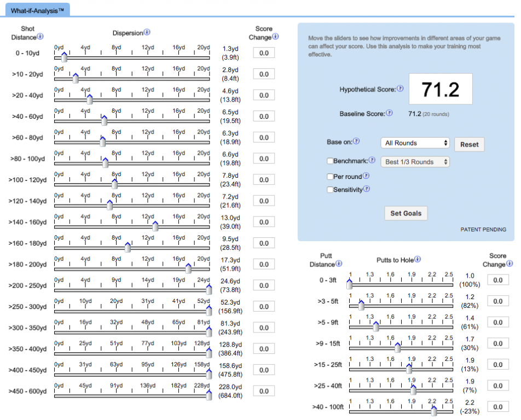Screen dimensions: 521x420
Task: Click the 'PATENT PENDING' text
Action: click(x=483, y=230)
